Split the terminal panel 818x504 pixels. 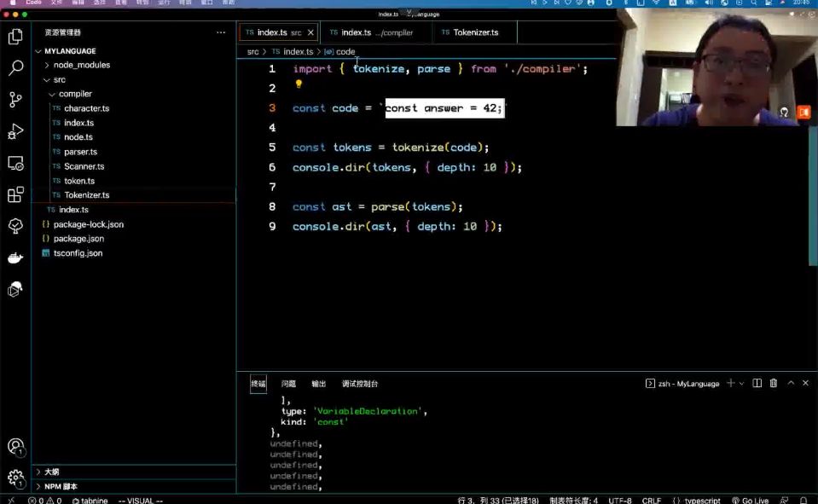pos(757,384)
